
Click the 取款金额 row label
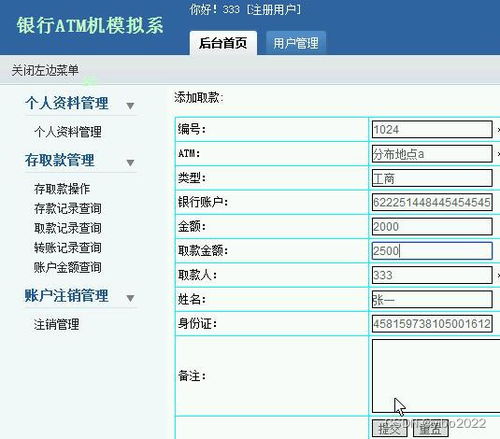tap(203, 251)
